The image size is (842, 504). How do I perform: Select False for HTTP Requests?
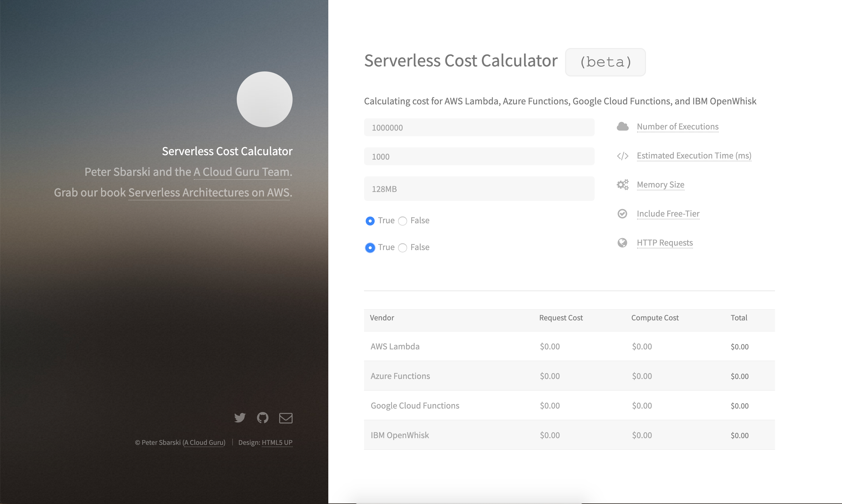click(403, 248)
